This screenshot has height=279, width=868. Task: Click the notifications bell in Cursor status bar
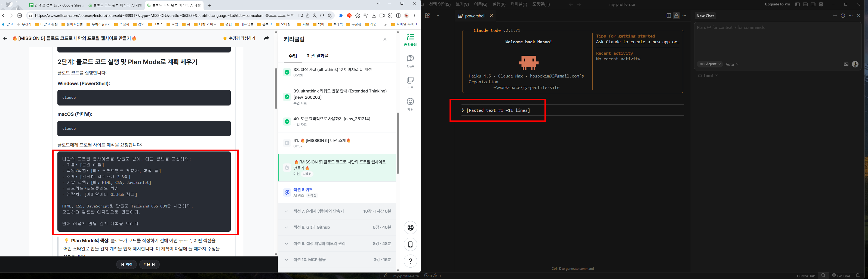pyautogui.click(x=858, y=276)
